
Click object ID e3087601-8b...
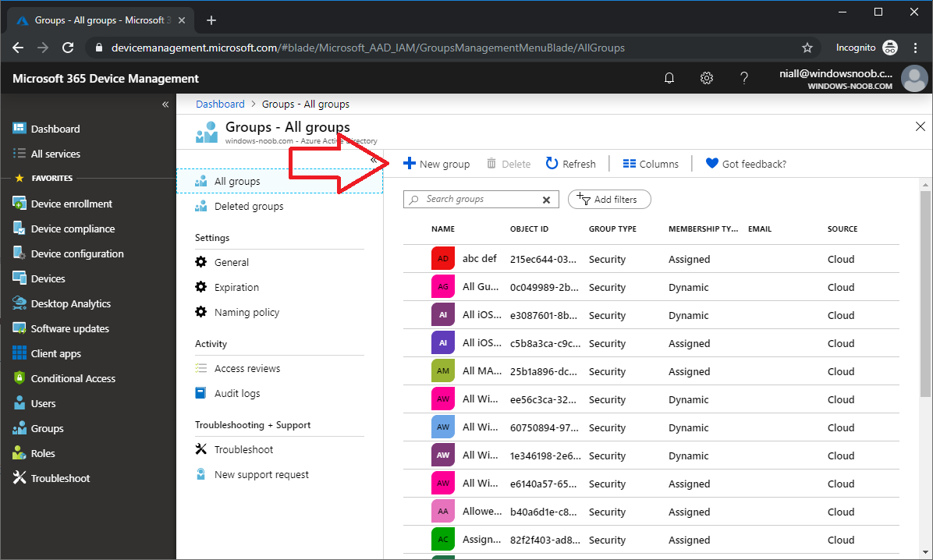543,315
